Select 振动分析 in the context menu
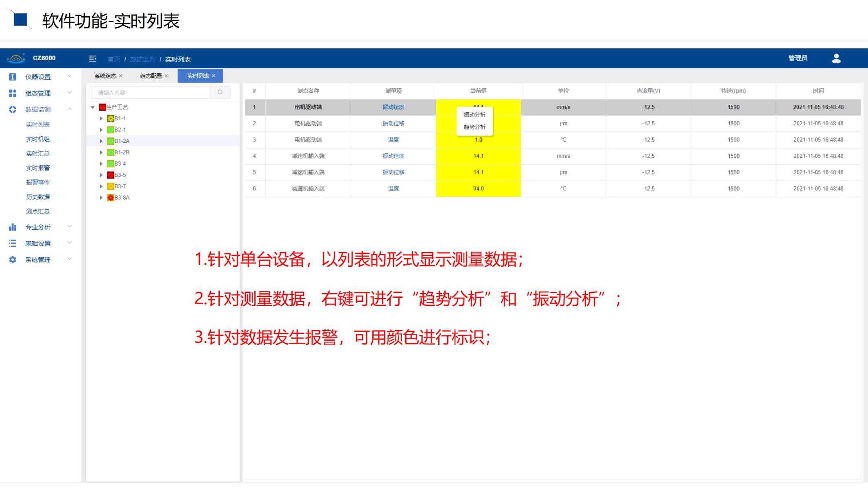The width and height of the screenshot is (868, 488). tap(475, 114)
